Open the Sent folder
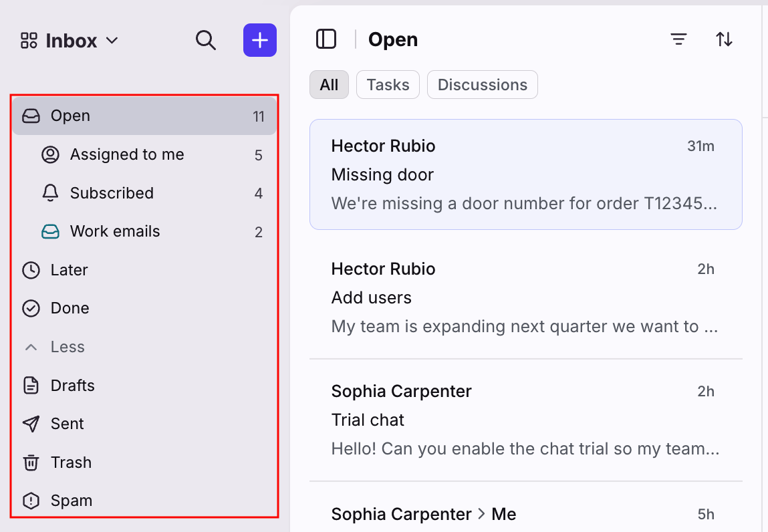 click(x=144, y=424)
